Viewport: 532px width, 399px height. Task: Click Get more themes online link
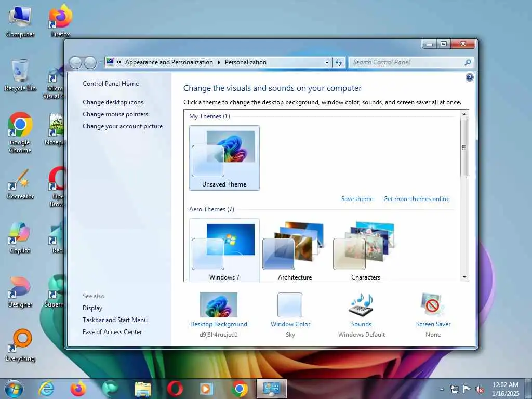(x=416, y=199)
